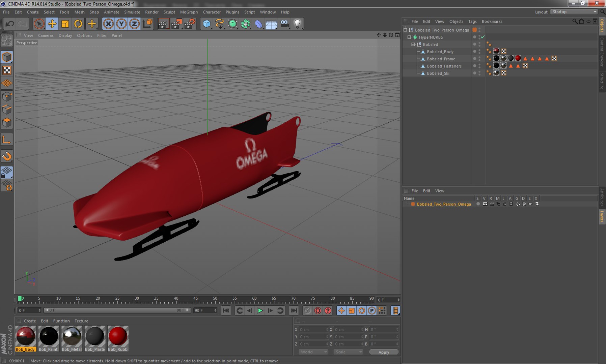Open the Character menu
Screen dimensions: 606x364
(212, 12)
